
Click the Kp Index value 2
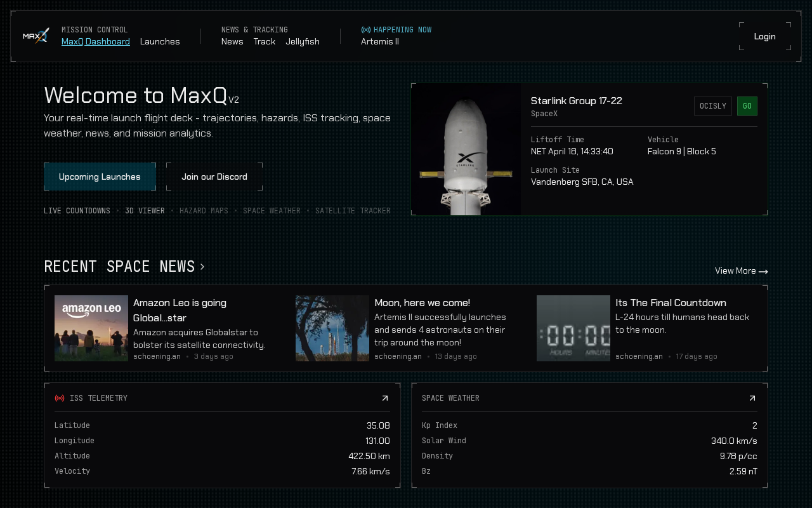pyautogui.click(x=755, y=425)
